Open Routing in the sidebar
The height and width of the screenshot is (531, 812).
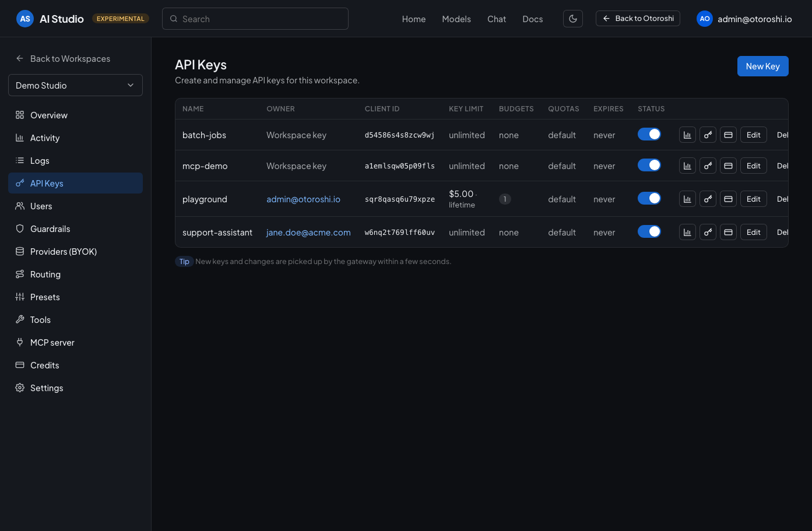pyautogui.click(x=75, y=274)
